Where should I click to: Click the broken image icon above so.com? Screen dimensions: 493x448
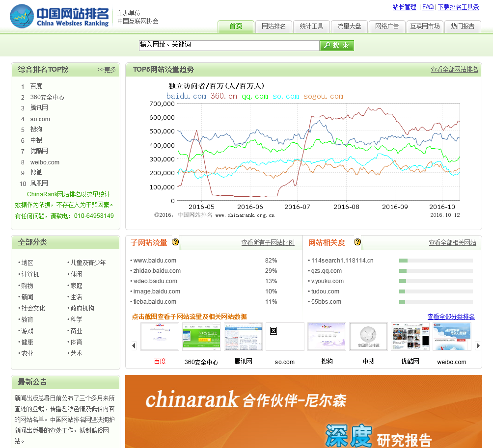pos(274,331)
